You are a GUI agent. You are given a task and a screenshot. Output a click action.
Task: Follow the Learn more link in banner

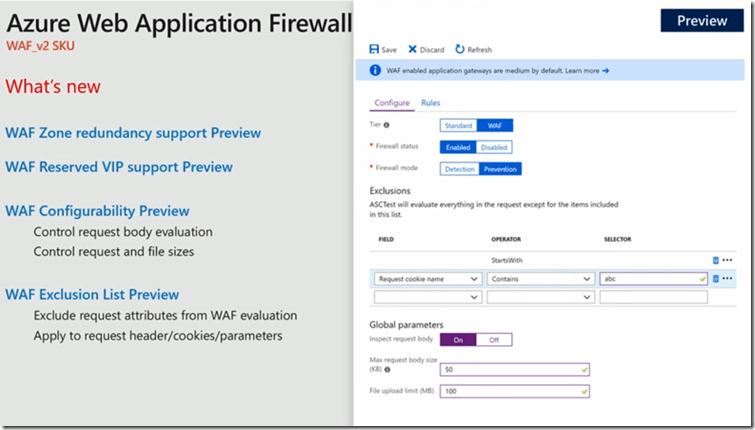585,71
